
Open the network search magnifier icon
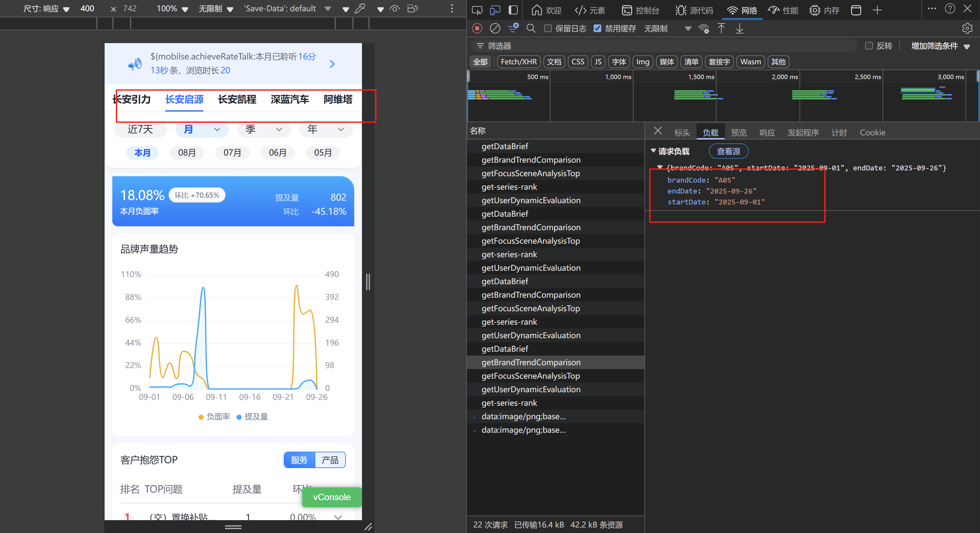(531, 29)
